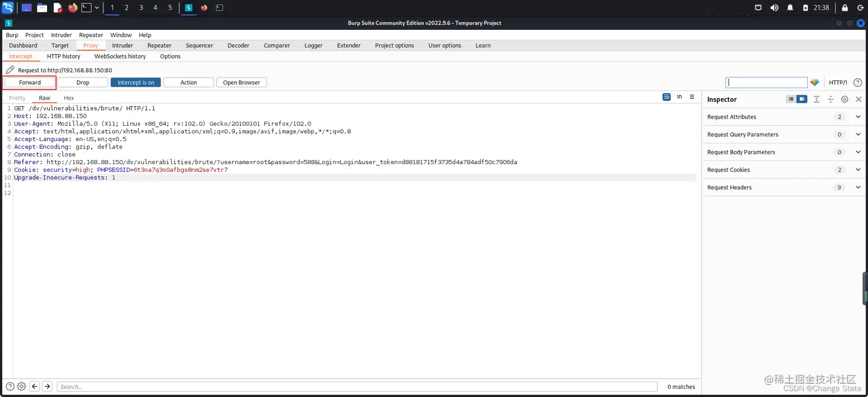Switch to the Sequencer tab
This screenshot has width=868, height=397.
click(x=199, y=45)
